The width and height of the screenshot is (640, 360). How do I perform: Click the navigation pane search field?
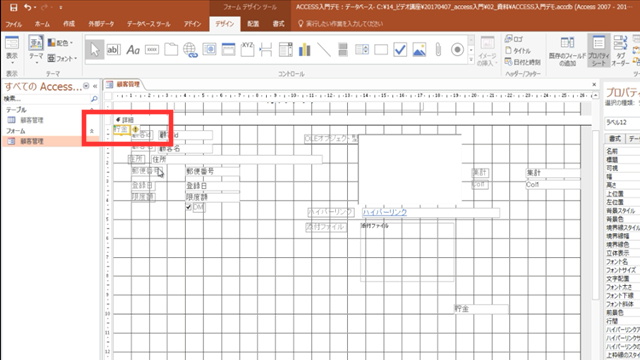click(x=46, y=99)
